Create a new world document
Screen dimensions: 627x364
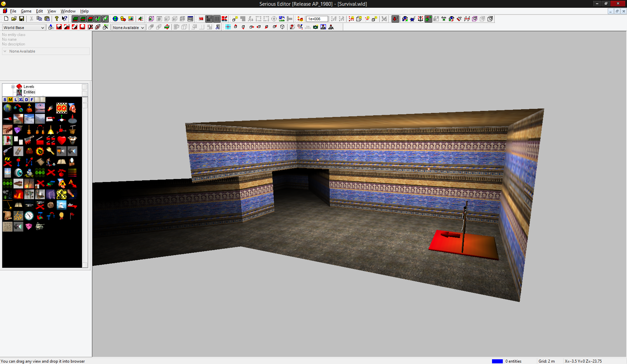6,19
